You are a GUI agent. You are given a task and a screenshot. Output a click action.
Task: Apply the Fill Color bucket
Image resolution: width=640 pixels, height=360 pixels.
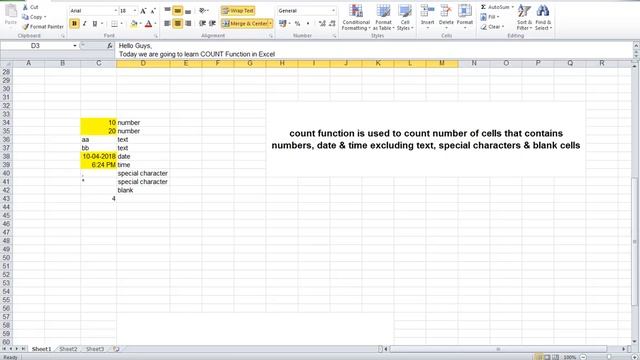[134, 24]
